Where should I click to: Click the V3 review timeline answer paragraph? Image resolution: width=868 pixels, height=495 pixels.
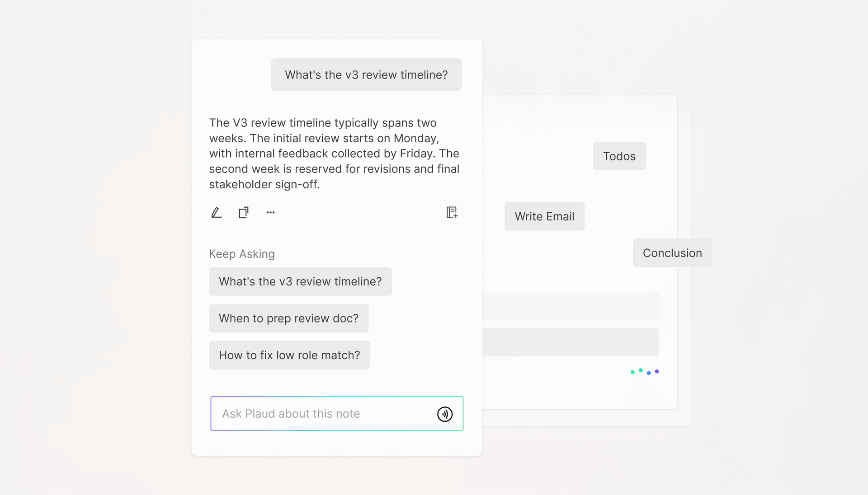click(x=334, y=154)
